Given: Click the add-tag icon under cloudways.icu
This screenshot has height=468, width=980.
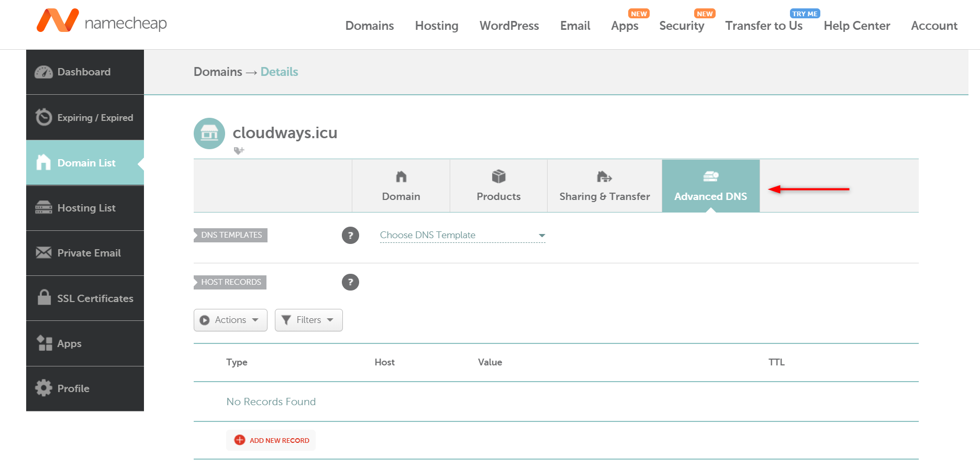Looking at the screenshot, I should [239, 151].
